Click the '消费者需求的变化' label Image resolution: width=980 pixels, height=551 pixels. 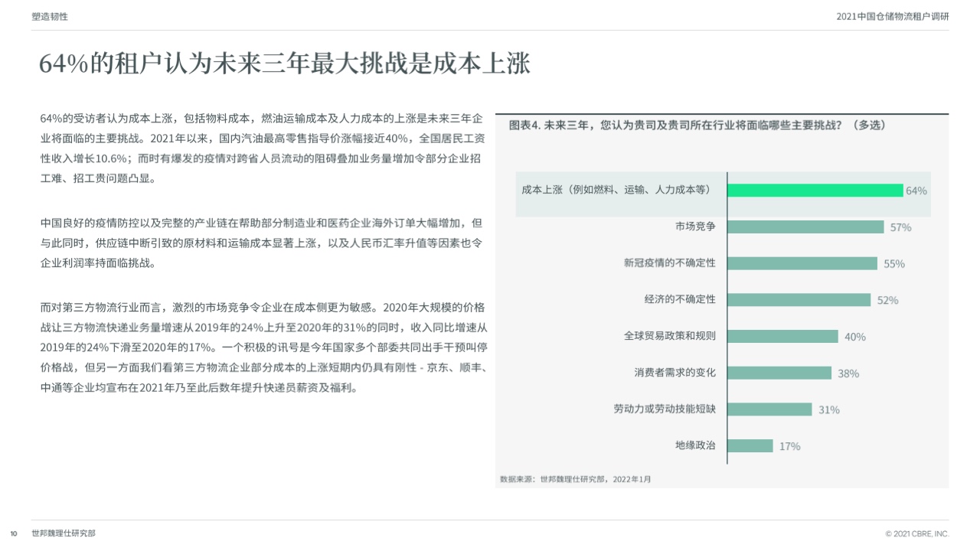pyautogui.click(x=675, y=373)
